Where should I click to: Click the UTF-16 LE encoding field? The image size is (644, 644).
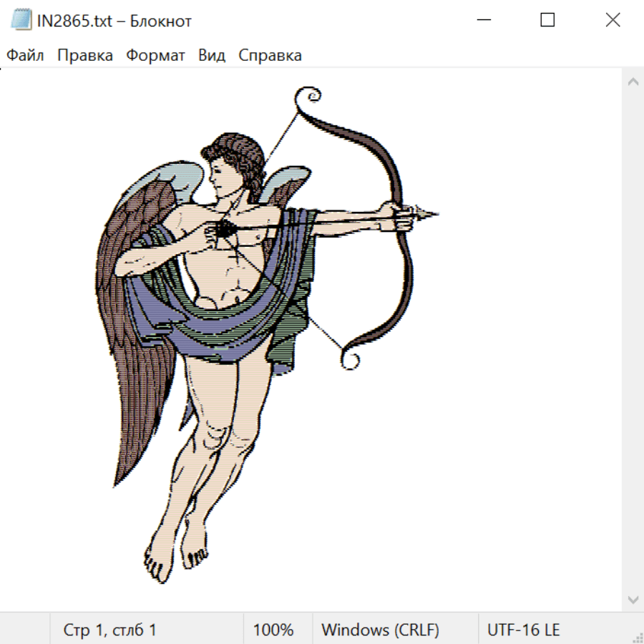tap(523, 630)
